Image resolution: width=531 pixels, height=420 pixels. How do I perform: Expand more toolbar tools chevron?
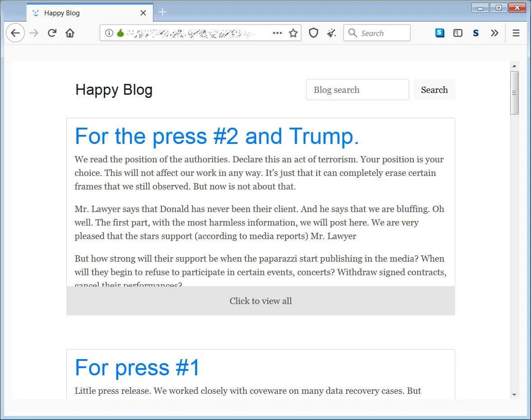(x=494, y=33)
